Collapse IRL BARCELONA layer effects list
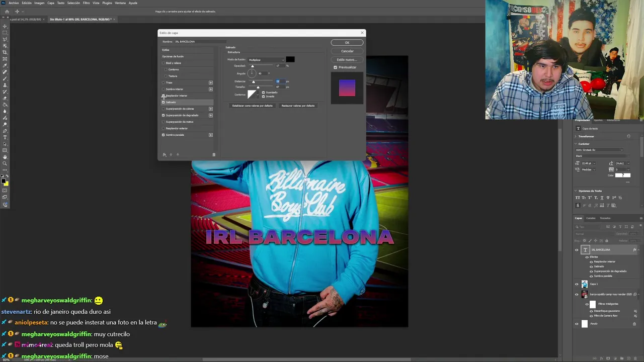Screen dimensions: 644x362 [x=639, y=250]
